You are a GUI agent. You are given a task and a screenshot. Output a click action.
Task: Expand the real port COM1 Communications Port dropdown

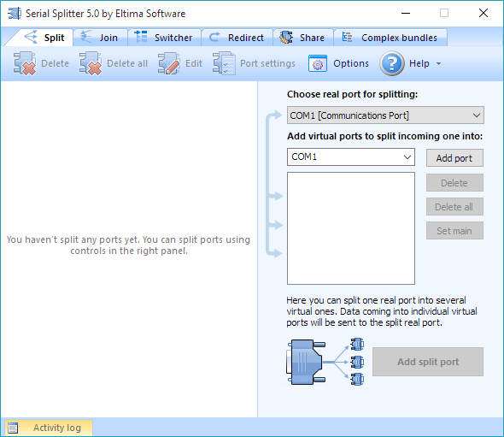pyautogui.click(x=385, y=115)
